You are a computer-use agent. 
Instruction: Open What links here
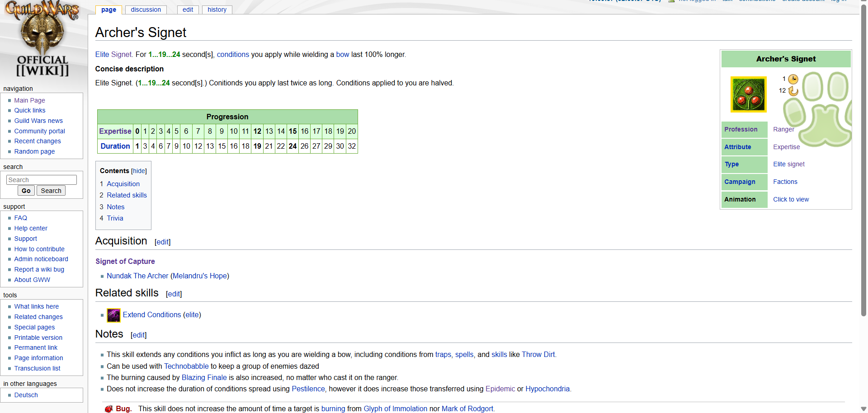36,306
